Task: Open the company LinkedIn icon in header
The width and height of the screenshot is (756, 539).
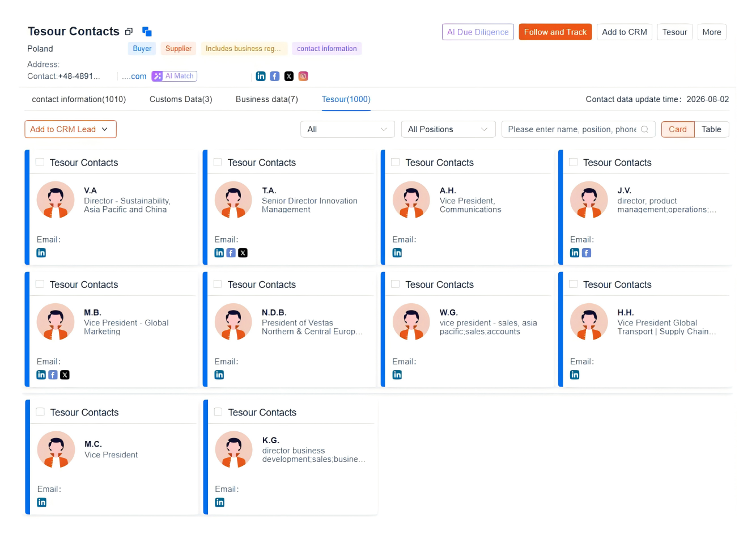Action: pyautogui.click(x=261, y=76)
